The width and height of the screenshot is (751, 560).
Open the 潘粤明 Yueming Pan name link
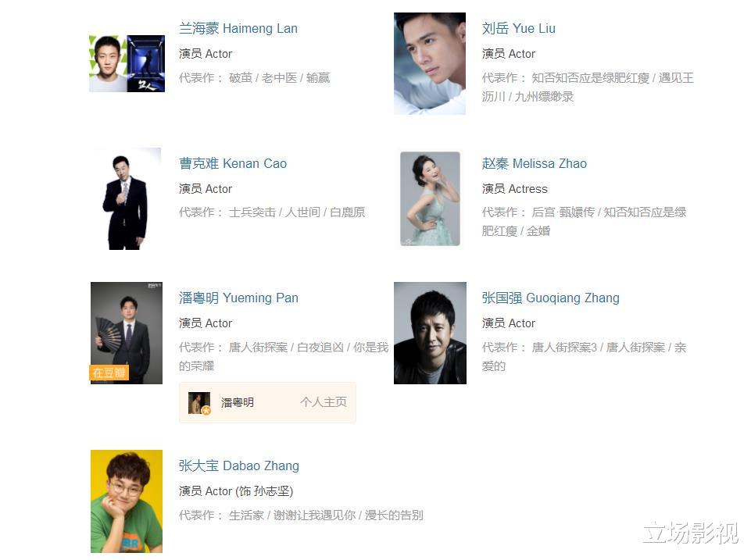coord(238,298)
